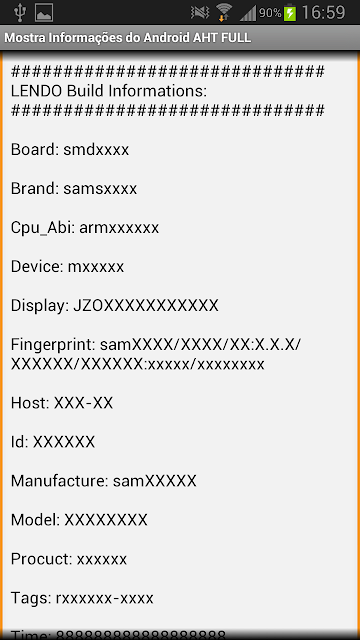Select the LENDO Build Informations heading
360x640 pixels.
(109, 91)
